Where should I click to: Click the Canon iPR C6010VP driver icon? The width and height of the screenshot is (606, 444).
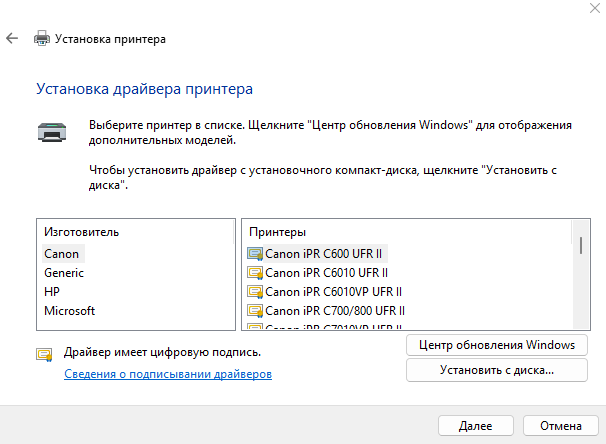pos(255,292)
